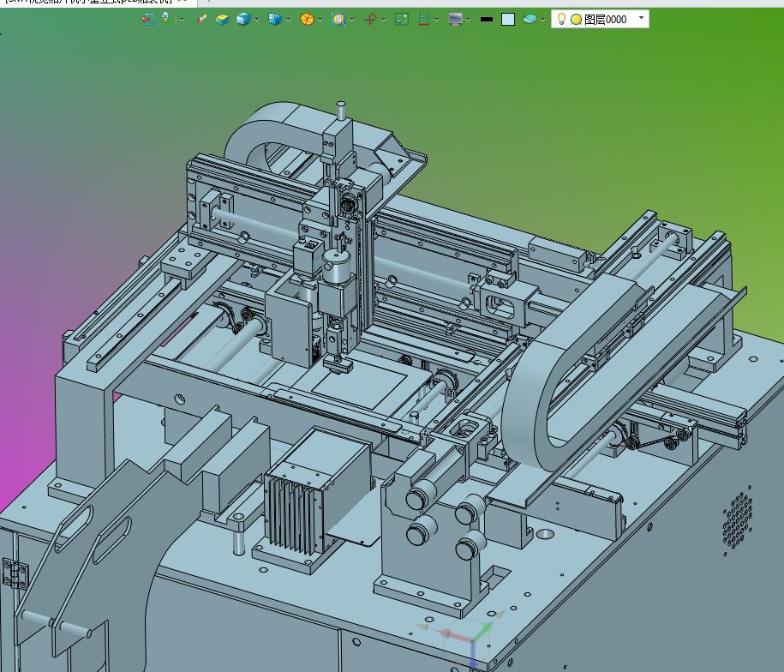Select the red rotate-axis tool icon
The width and height of the screenshot is (784, 672).
370,19
